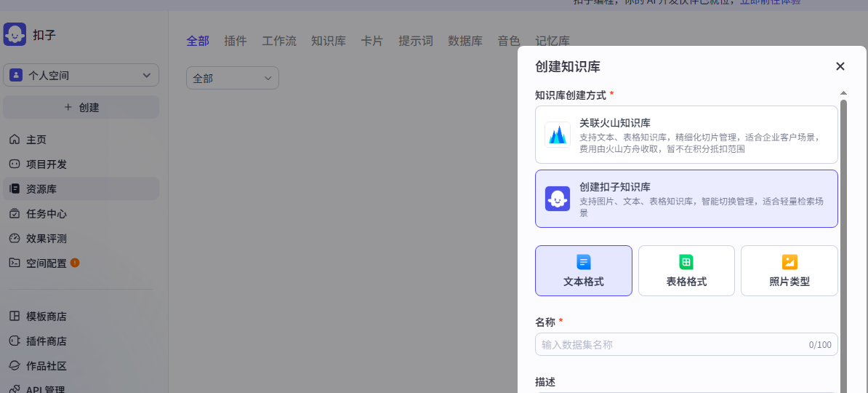Click the orange alert badge beside 空间配置
This screenshot has height=393, width=868.
tap(75, 263)
